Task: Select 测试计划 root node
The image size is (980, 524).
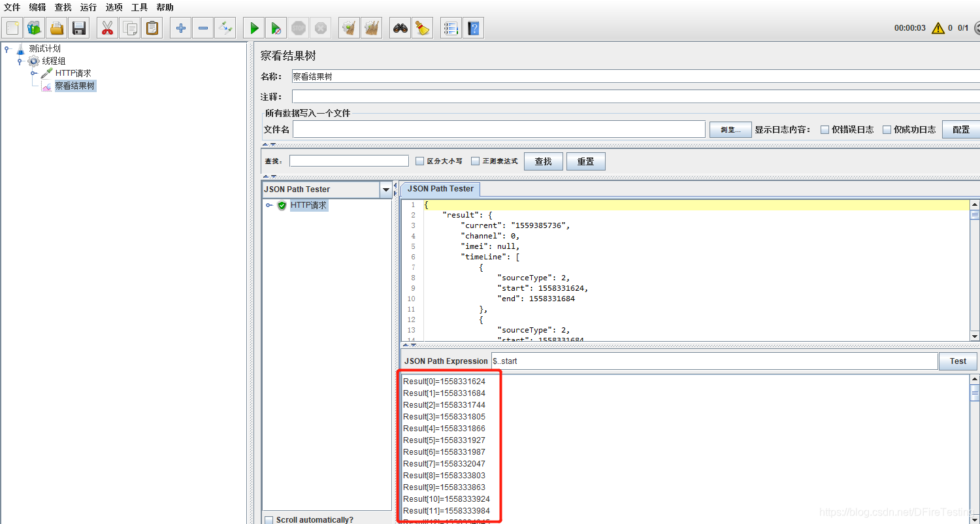Action: 44,48
